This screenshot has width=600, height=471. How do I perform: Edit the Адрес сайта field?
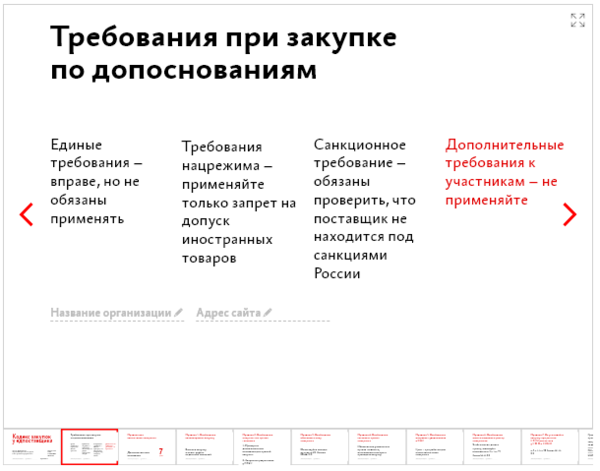tap(228, 313)
